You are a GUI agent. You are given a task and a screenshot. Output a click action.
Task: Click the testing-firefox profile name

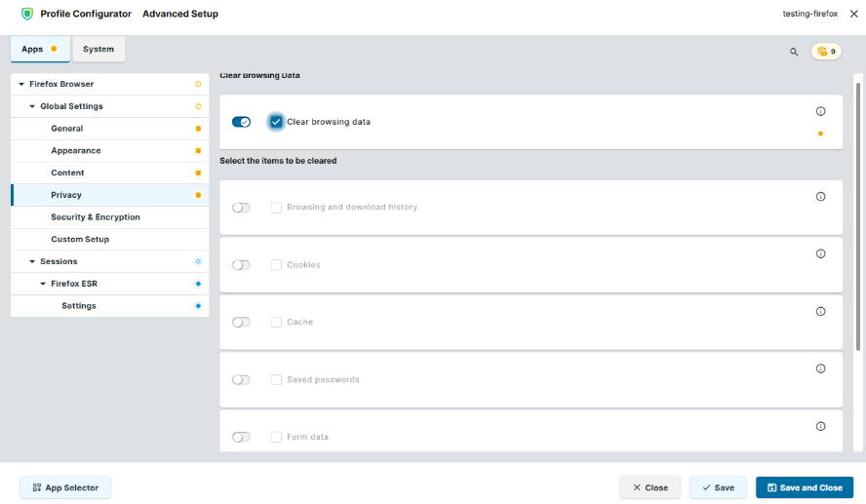810,14
